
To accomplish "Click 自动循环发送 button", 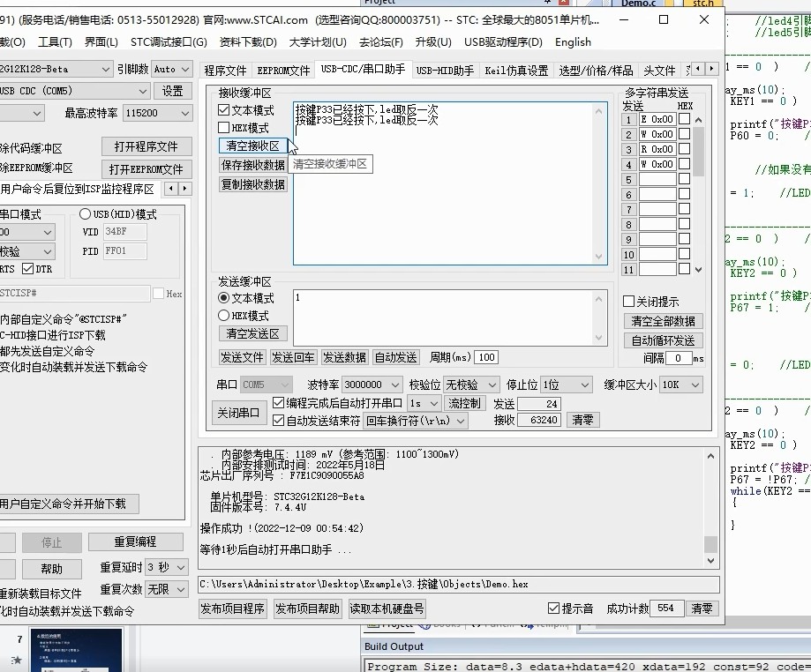I will click(663, 340).
